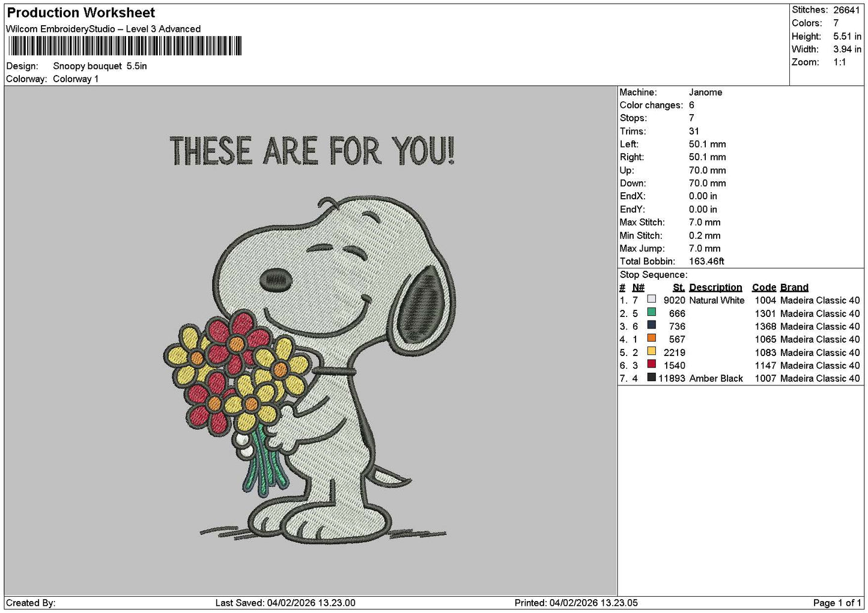
Task: Click the 'Code' column header
Action: pyautogui.click(x=763, y=288)
